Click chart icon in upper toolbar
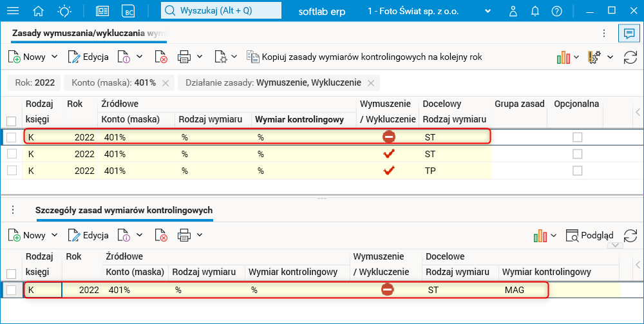This screenshot has height=324, width=644. point(563,57)
